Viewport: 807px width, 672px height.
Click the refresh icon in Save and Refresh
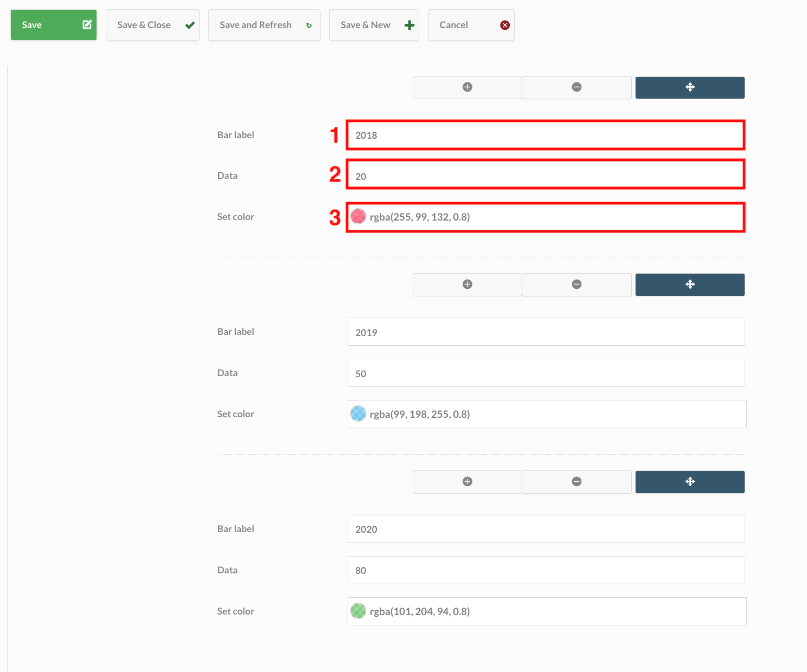point(308,25)
